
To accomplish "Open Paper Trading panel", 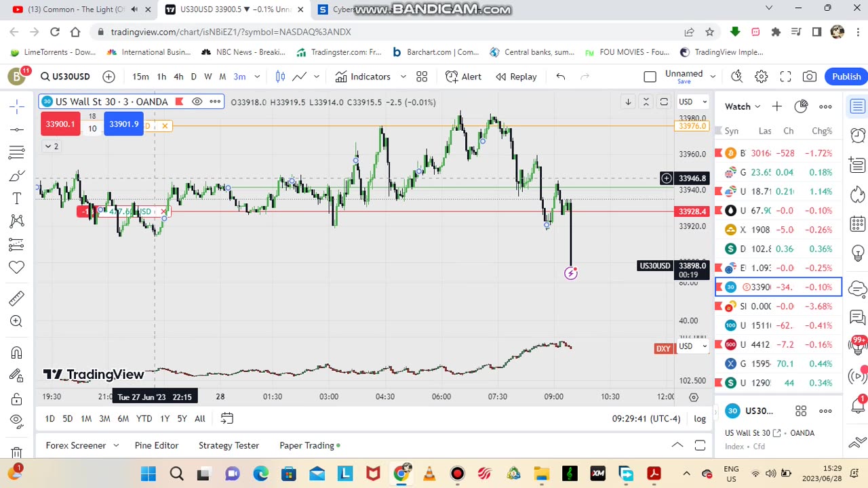I will pyautogui.click(x=310, y=445).
